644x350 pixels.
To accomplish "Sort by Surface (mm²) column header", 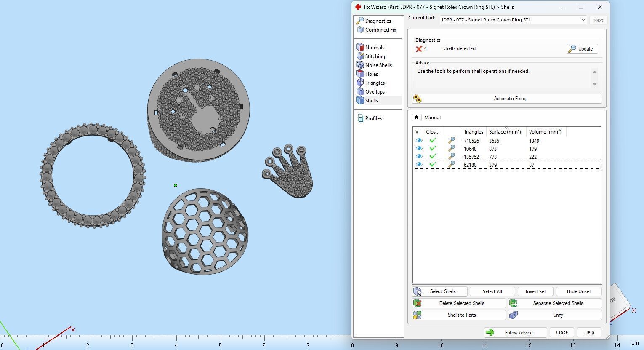I will point(505,132).
